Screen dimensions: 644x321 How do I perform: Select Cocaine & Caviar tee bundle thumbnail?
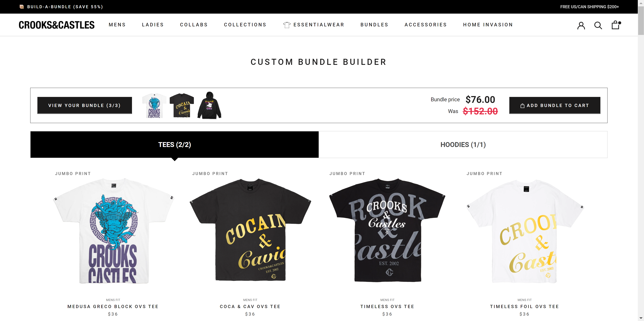pos(182,105)
